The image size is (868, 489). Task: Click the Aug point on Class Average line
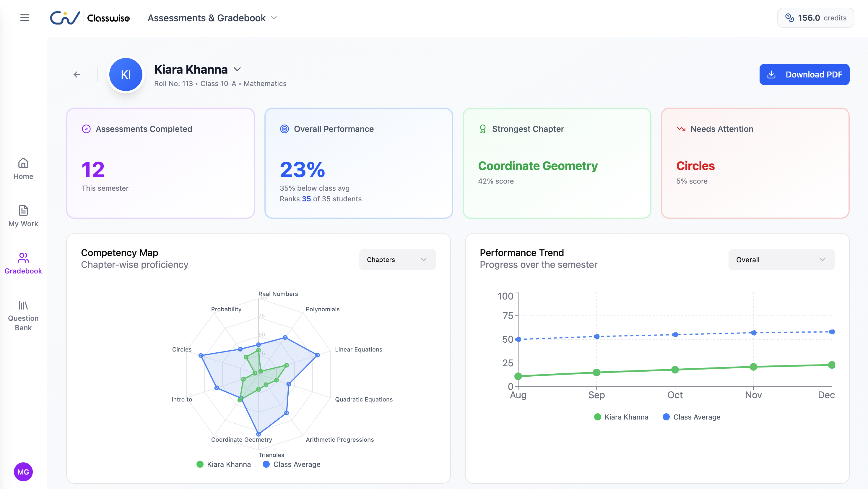[518, 339]
